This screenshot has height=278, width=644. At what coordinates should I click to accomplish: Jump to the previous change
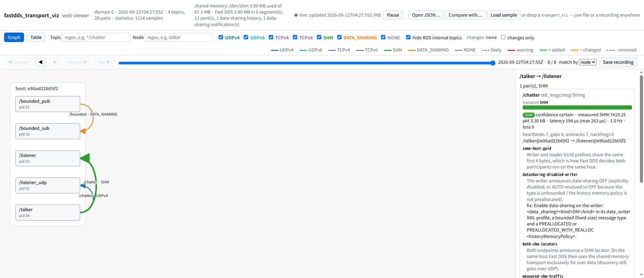click(18, 62)
